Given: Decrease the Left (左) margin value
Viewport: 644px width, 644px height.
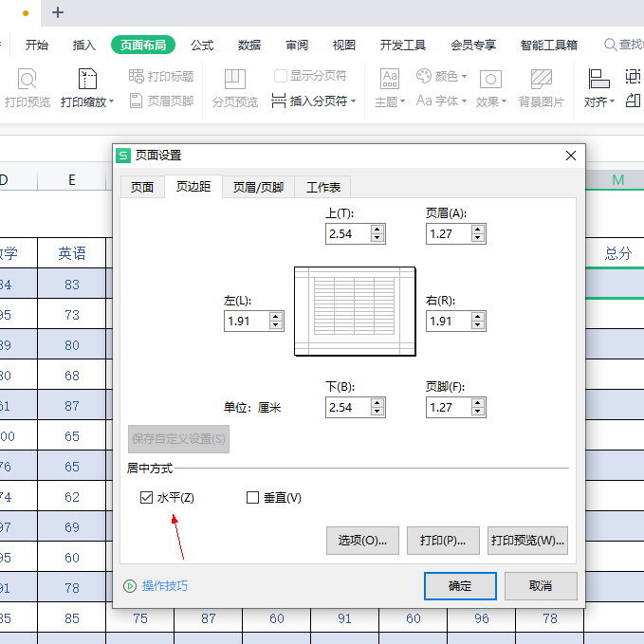Looking at the screenshot, I should 276,325.
